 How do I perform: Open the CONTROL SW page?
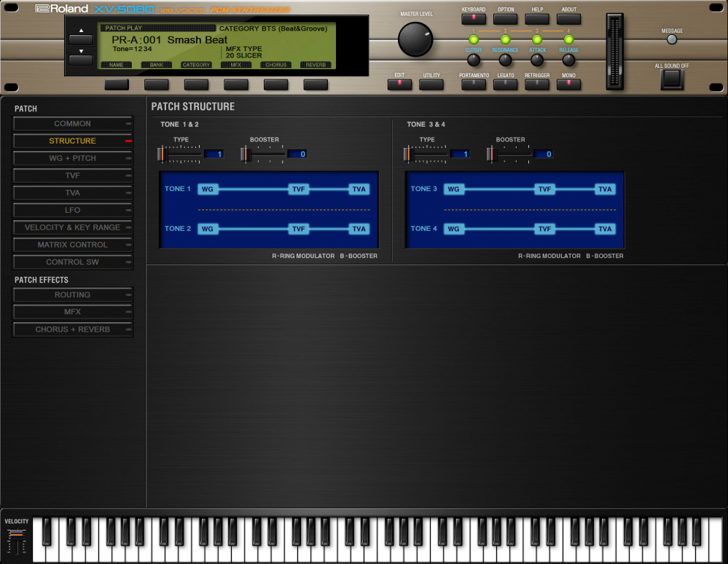click(73, 262)
